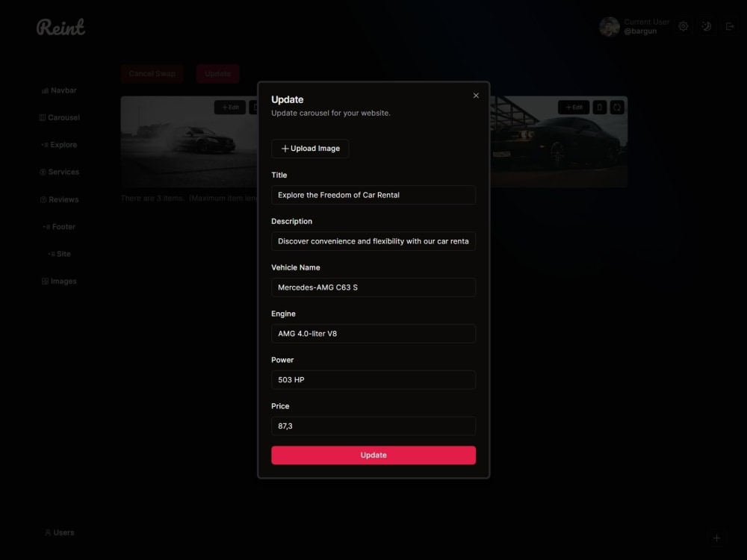The width and height of the screenshot is (747, 560).
Task: Click the plus icon at bottom right
Action: tap(716, 538)
